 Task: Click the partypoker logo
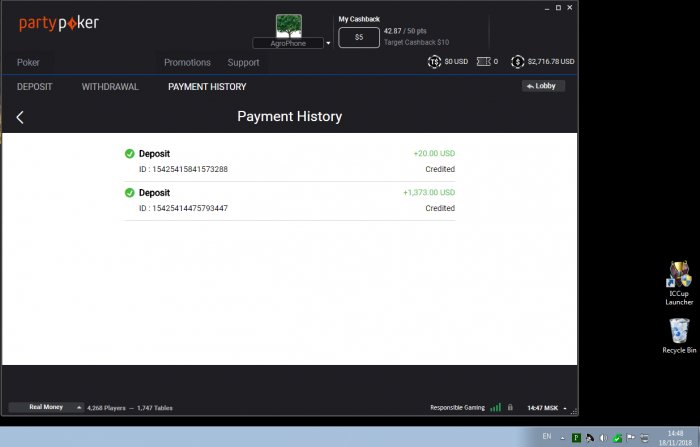[x=59, y=23]
